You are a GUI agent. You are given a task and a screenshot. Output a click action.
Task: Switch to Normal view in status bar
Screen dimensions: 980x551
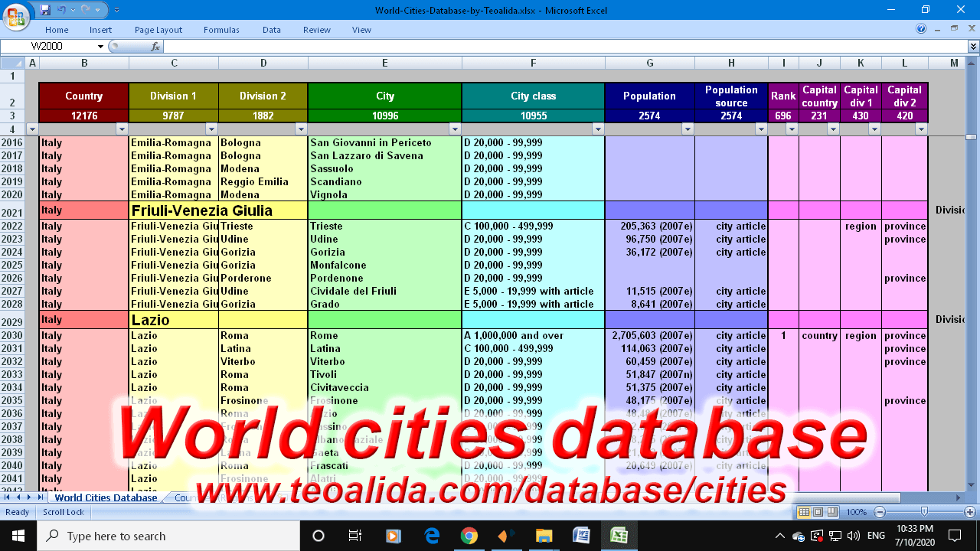coord(804,512)
